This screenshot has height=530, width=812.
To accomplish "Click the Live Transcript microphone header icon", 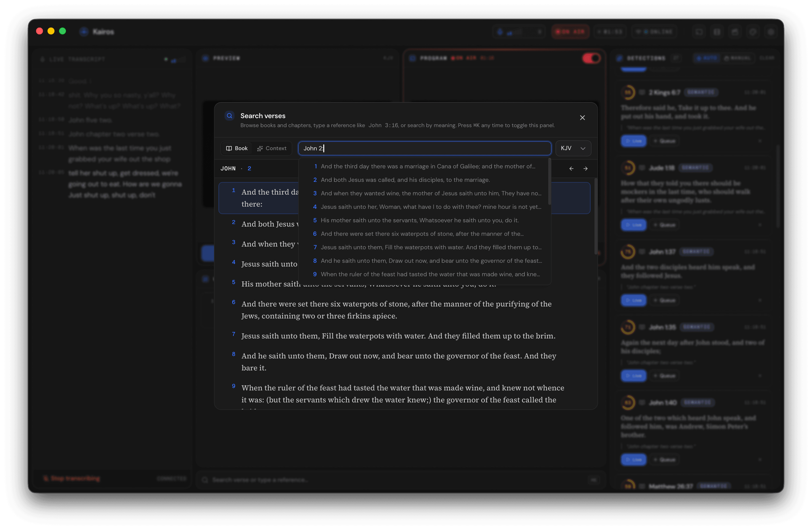I will pos(43,59).
